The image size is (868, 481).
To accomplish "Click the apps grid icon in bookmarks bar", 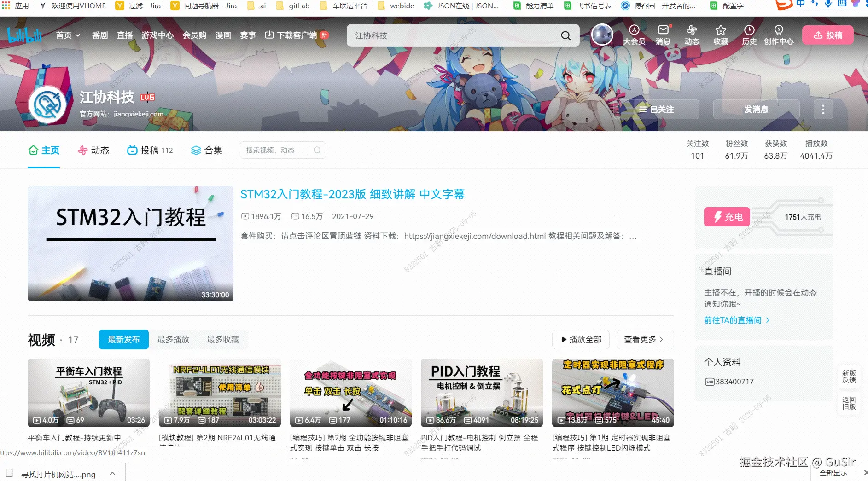I will [x=6, y=6].
